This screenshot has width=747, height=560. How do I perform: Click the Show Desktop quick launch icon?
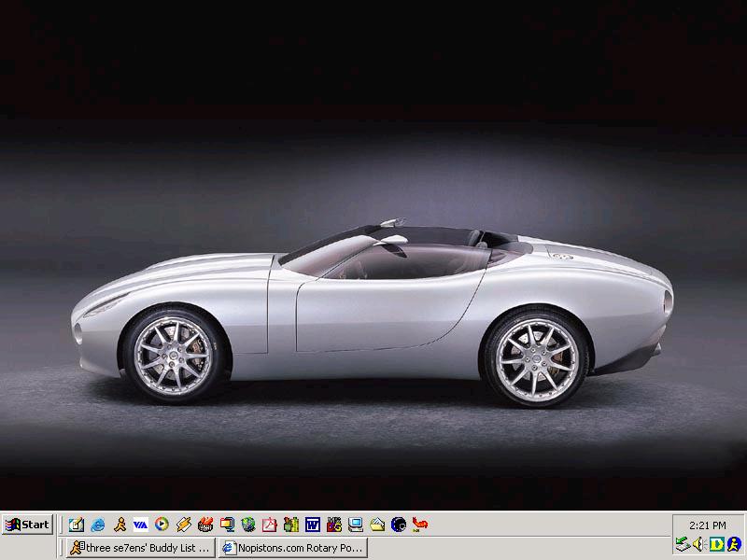(77, 525)
